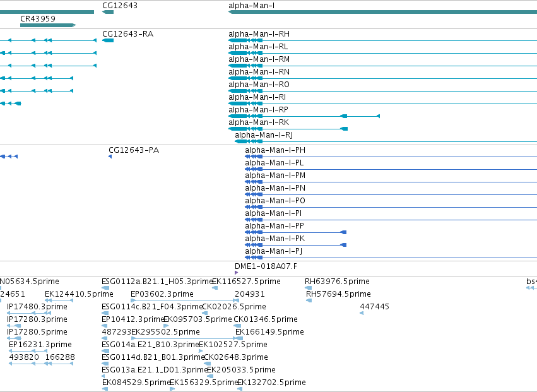Select the CG12643 gene label
The image size is (537, 392).
pyautogui.click(x=120, y=6)
